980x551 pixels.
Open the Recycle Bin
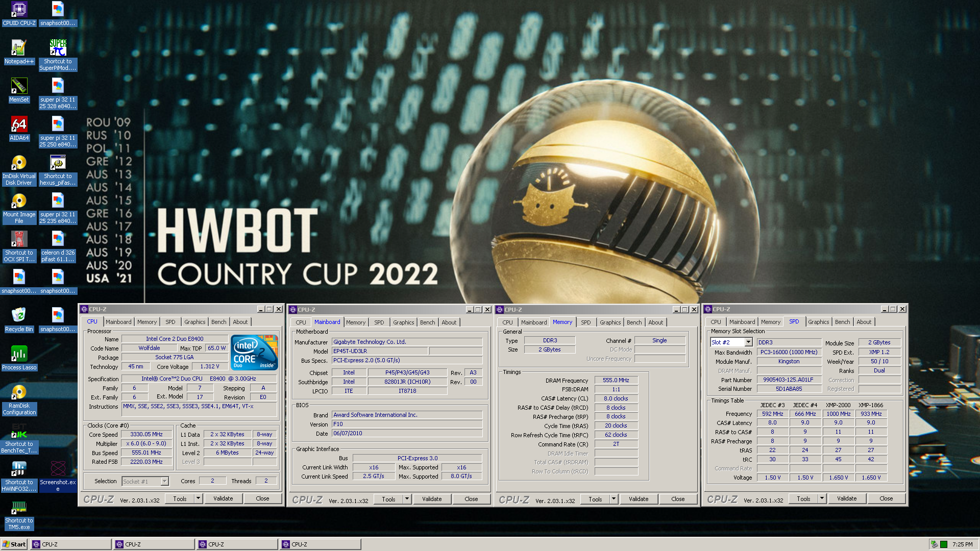(x=19, y=319)
